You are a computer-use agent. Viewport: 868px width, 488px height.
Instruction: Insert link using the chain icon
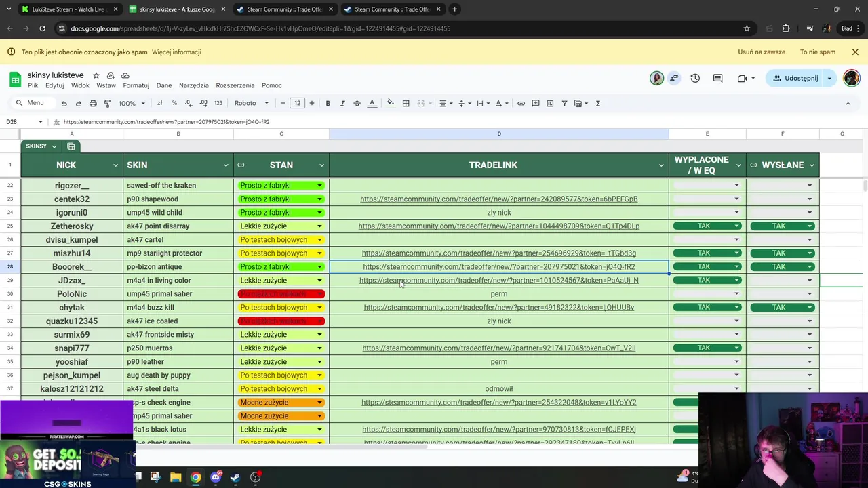521,103
